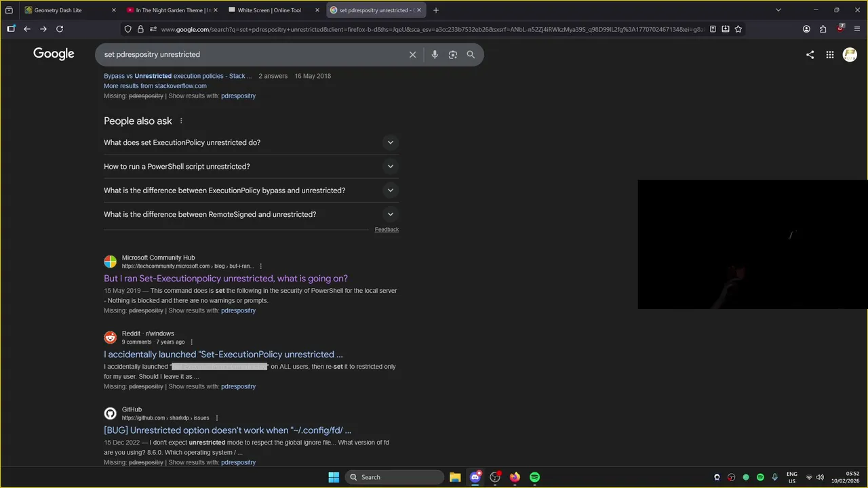Open a new browser tab
The image size is (868, 488).
point(436,10)
